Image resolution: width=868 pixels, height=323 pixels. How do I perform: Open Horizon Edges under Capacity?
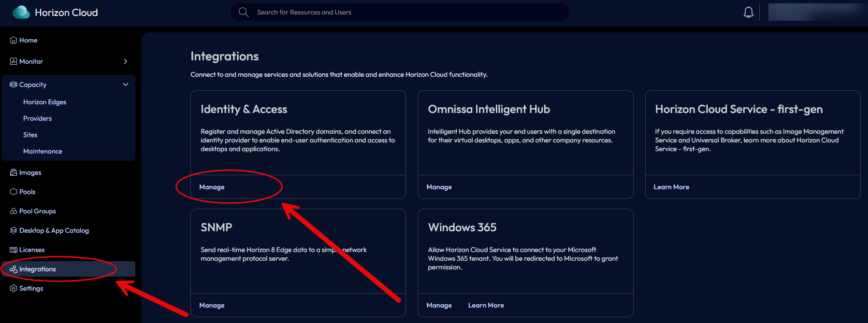tap(44, 102)
